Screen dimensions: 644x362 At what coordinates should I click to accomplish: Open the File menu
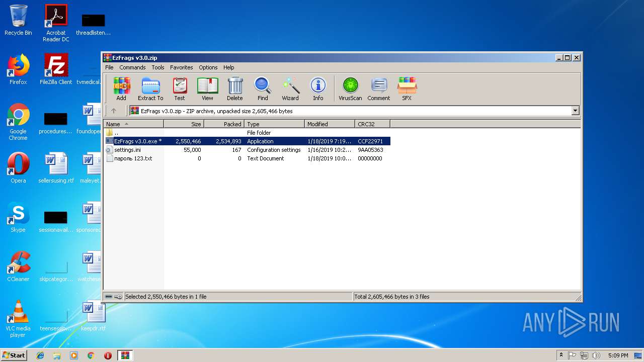109,67
